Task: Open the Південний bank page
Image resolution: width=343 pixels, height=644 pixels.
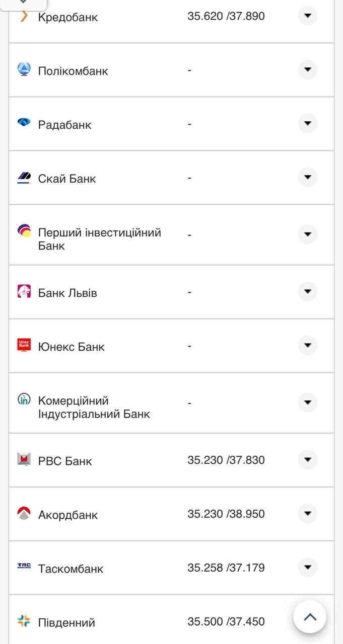Action: [65, 622]
